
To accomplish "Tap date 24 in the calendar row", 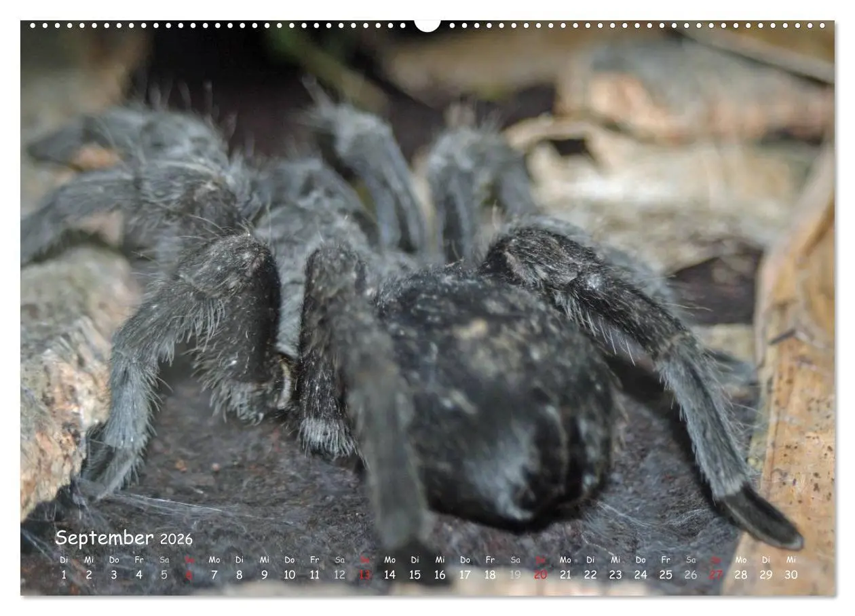I will (x=641, y=575).
